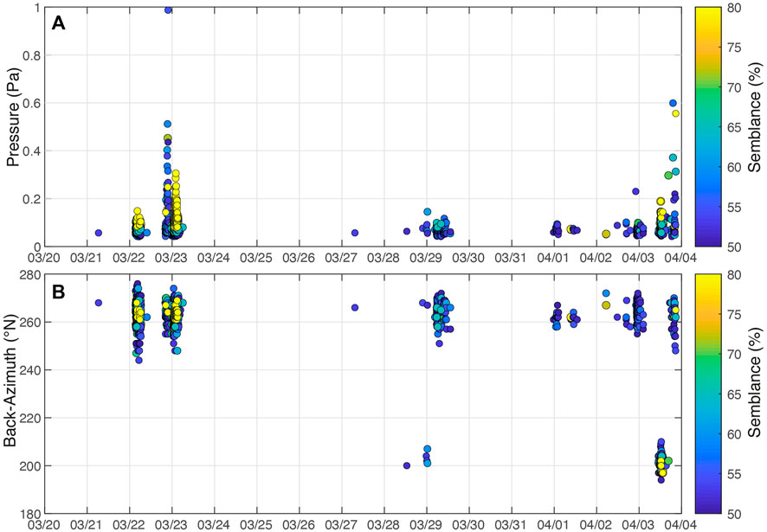
Task: Click the "03/26" date tick under panel A
Action: coord(300,258)
